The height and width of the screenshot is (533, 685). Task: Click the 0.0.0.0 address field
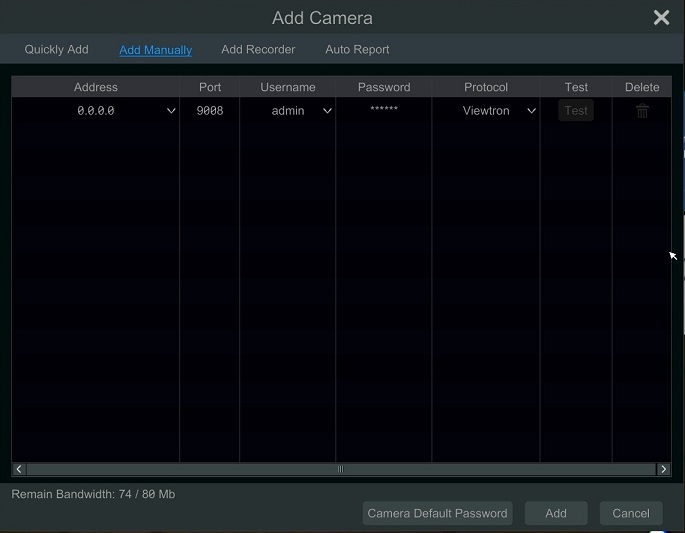tap(96, 111)
